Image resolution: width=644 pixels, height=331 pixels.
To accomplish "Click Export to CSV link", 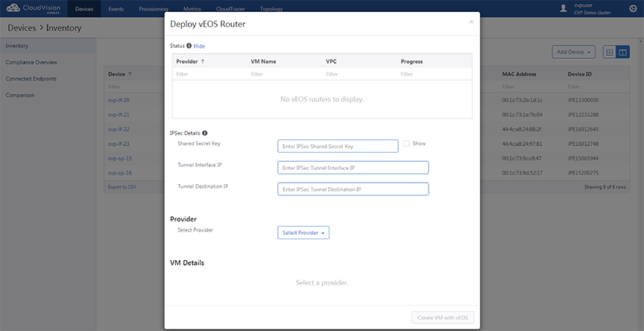I will 122,187.
